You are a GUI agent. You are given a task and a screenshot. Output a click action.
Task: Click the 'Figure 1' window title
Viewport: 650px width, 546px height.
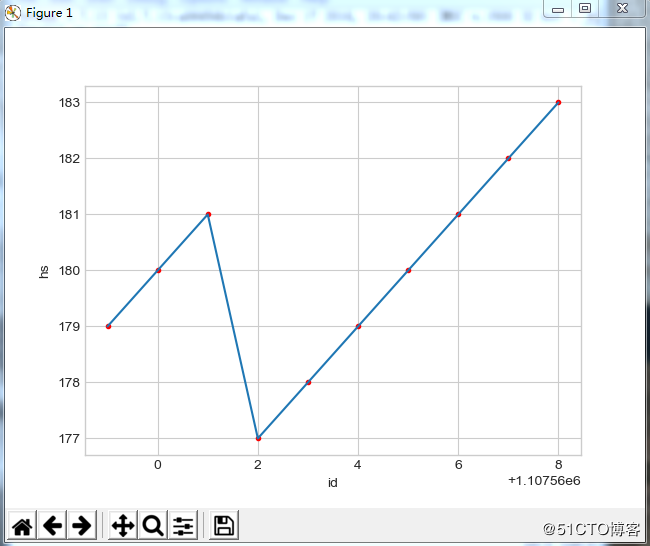[x=49, y=13]
